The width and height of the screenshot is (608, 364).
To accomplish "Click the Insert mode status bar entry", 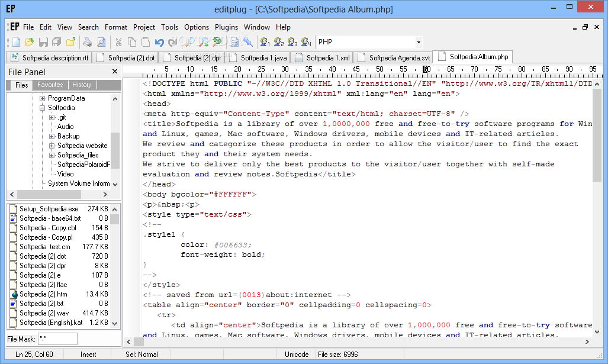I will tap(88, 355).
